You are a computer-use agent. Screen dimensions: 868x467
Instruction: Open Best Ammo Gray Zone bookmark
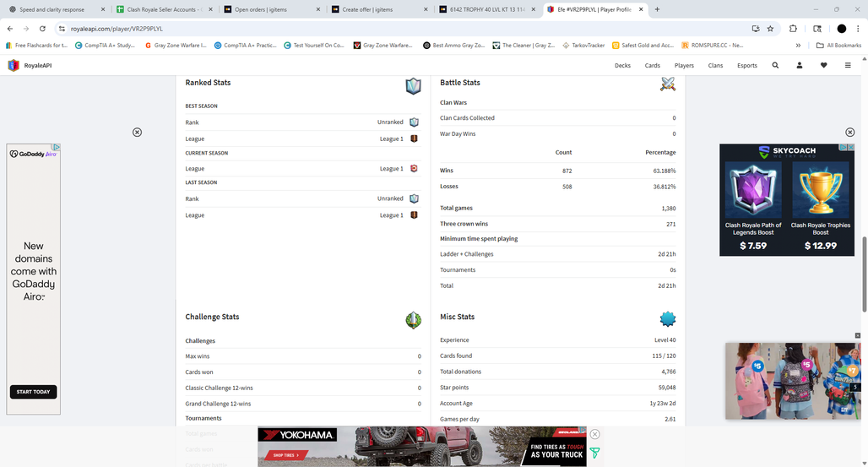click(x=454, y=46)
